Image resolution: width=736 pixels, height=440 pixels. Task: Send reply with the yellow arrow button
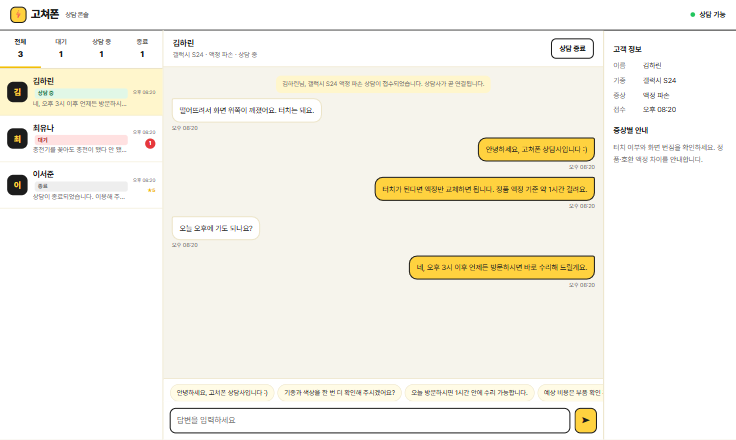point(585,420)
